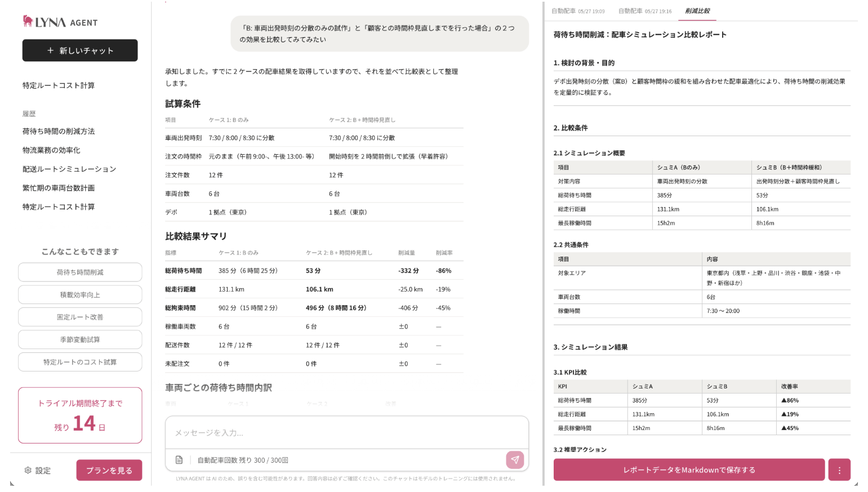
Task: Select the 固定ルート改善 suggestion chip
Action: [x=80, y=317]
